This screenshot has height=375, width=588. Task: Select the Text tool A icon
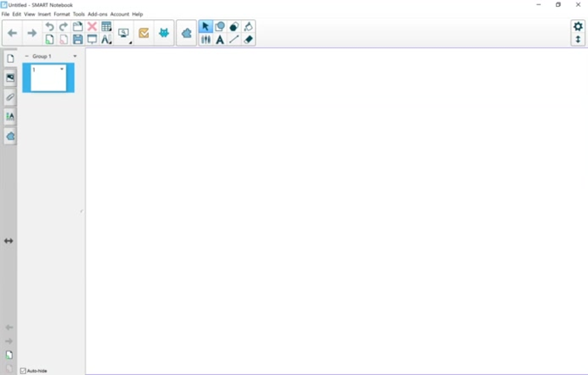point(220,39)
